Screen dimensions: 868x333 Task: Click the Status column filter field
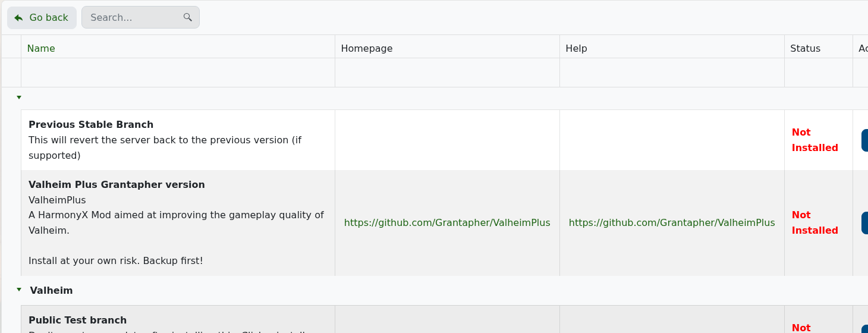click(819, 73)
